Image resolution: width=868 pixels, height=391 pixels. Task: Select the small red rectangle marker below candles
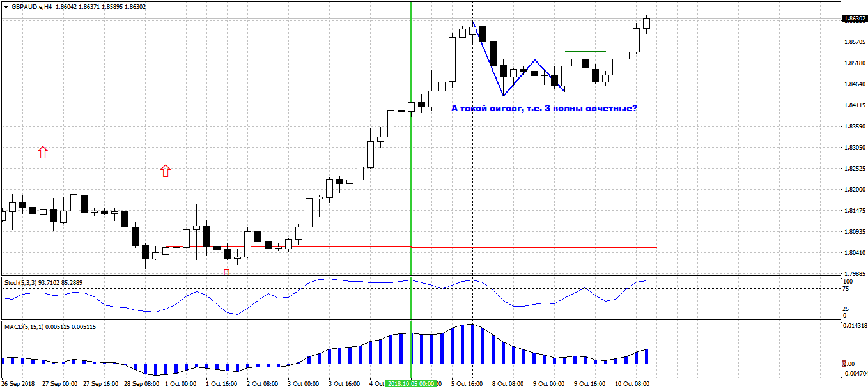(226, 272)
